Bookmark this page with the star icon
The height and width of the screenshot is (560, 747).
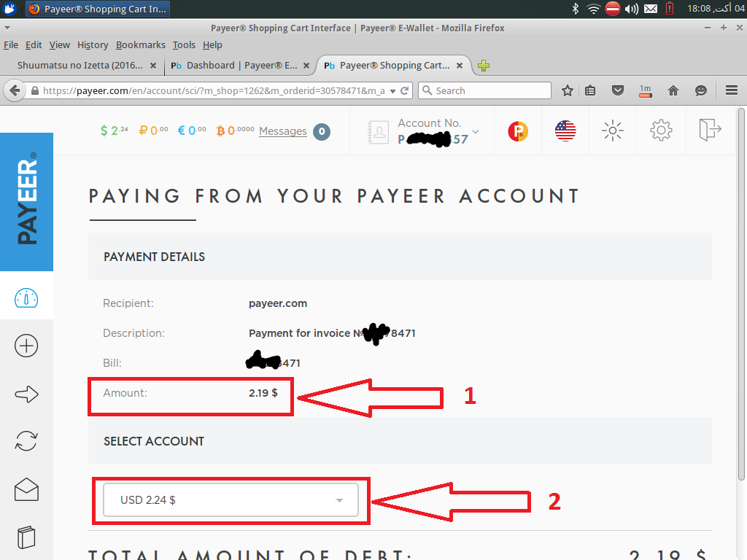(567, 90)
